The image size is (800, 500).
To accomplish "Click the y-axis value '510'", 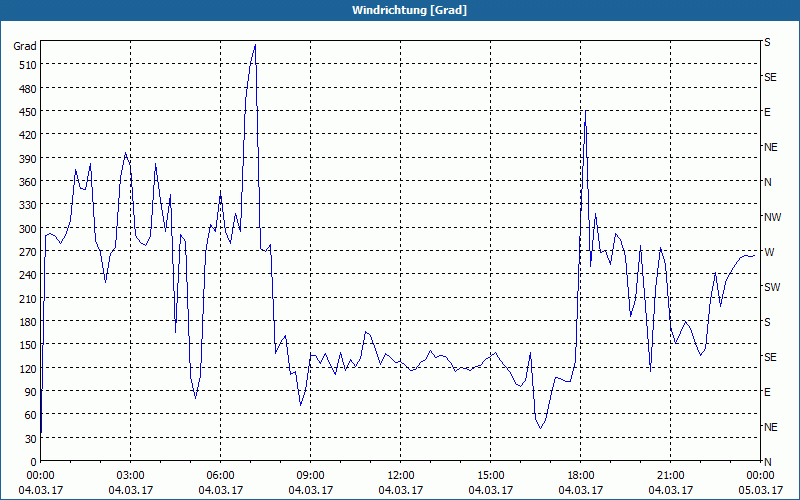I will coord(29,65).
